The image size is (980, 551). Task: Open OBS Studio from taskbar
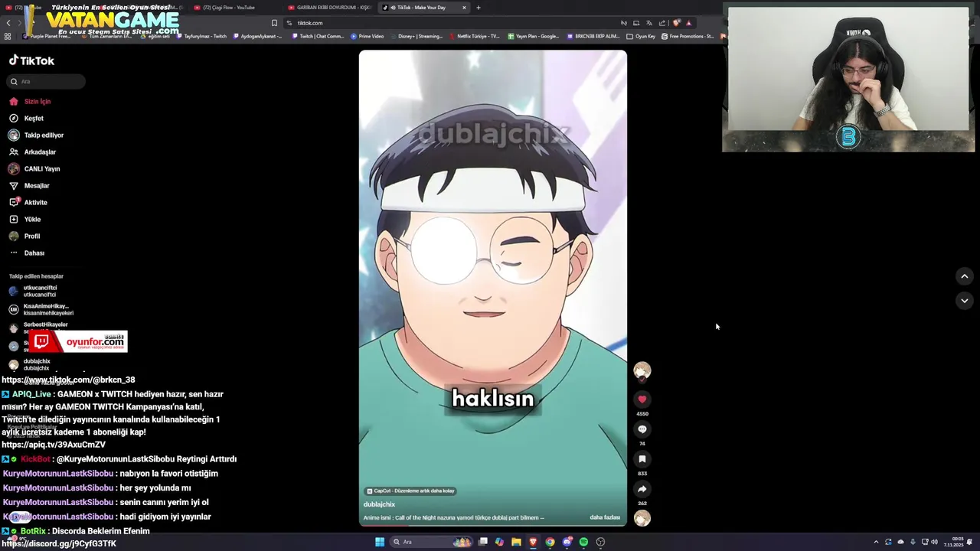coord(600,542)
